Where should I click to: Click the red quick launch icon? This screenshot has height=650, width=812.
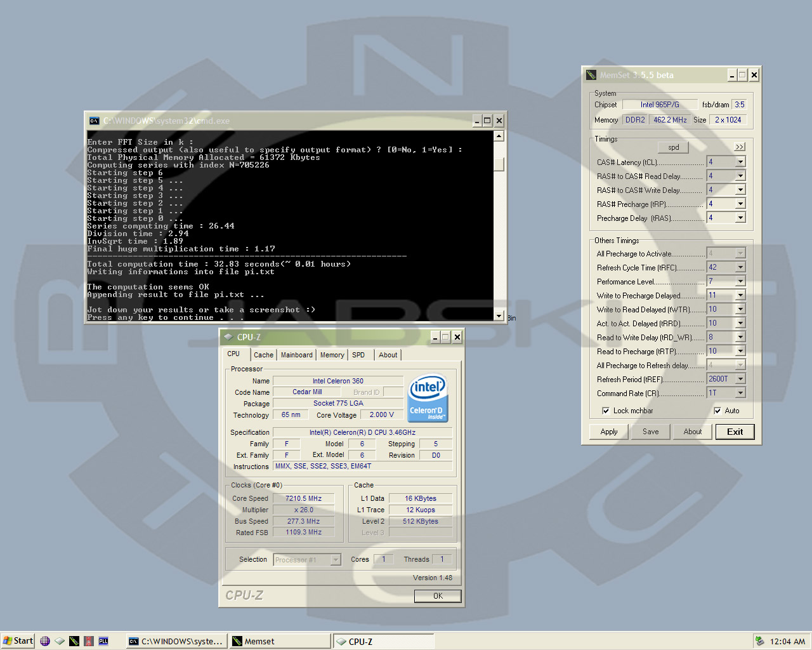click(x=89, y=641)
